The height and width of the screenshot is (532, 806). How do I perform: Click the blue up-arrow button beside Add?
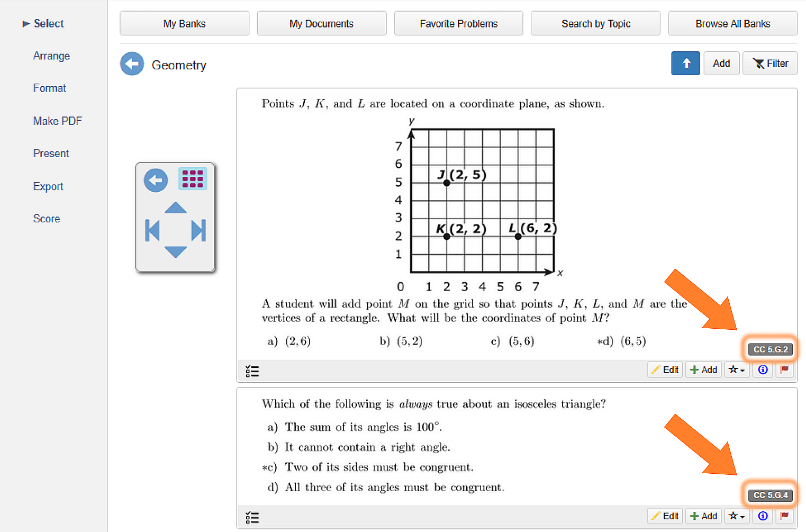click(685, 64)
